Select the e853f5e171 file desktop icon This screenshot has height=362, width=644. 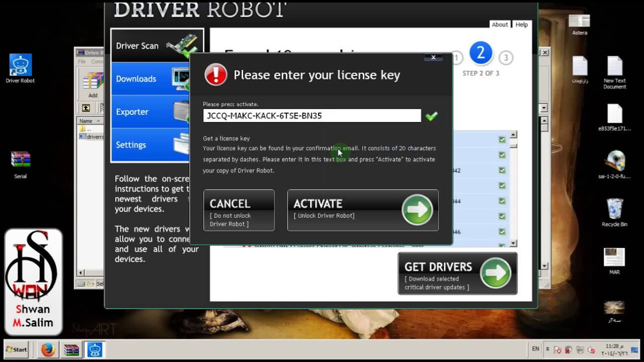pyautogui.click(x=615, y=118)
